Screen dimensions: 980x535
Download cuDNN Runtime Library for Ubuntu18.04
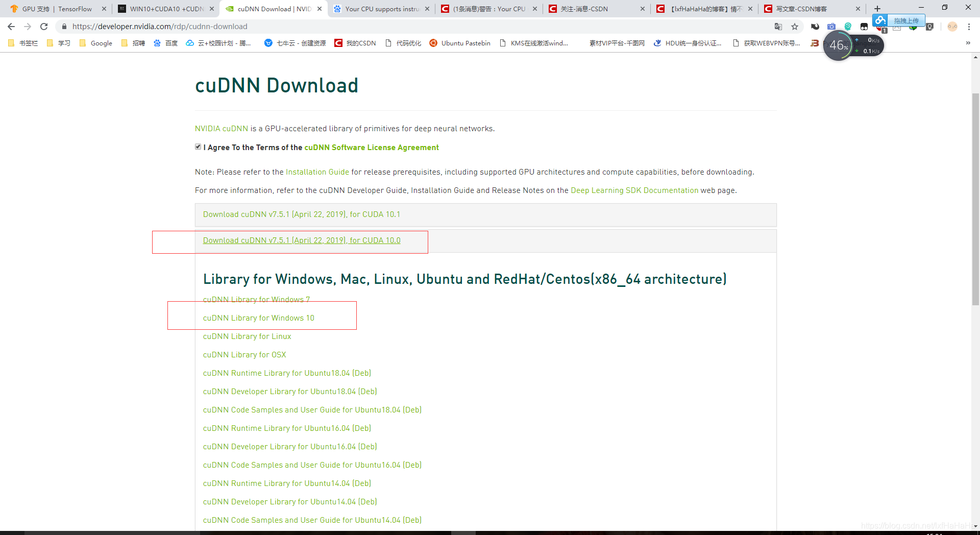pyautogui.click(x=287, y=373)
